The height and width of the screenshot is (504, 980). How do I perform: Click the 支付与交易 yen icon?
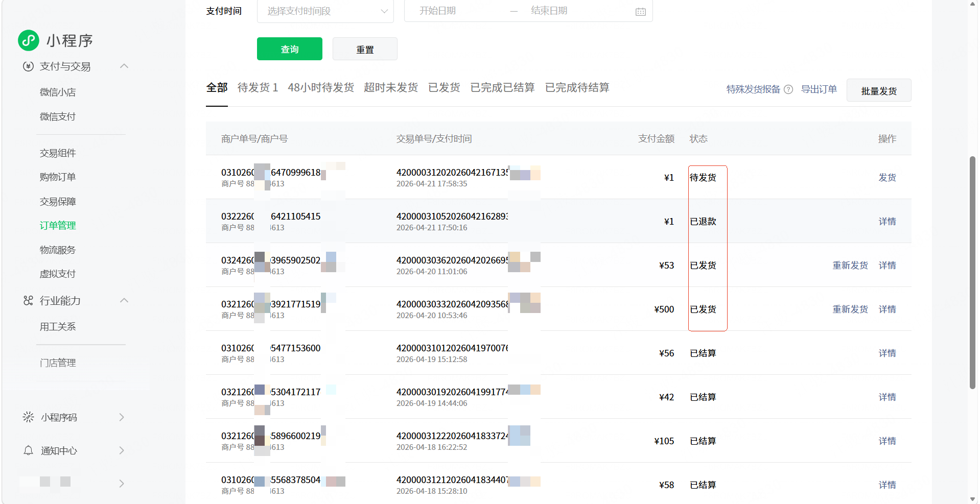pyautogui.click(x=29, y=66)
